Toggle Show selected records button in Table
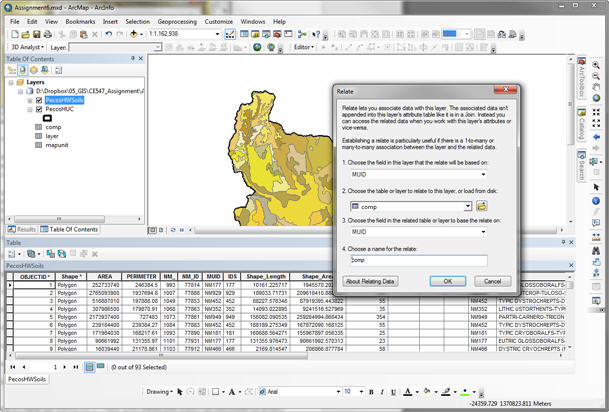This screenshot has height=412, width=609. 101,366
